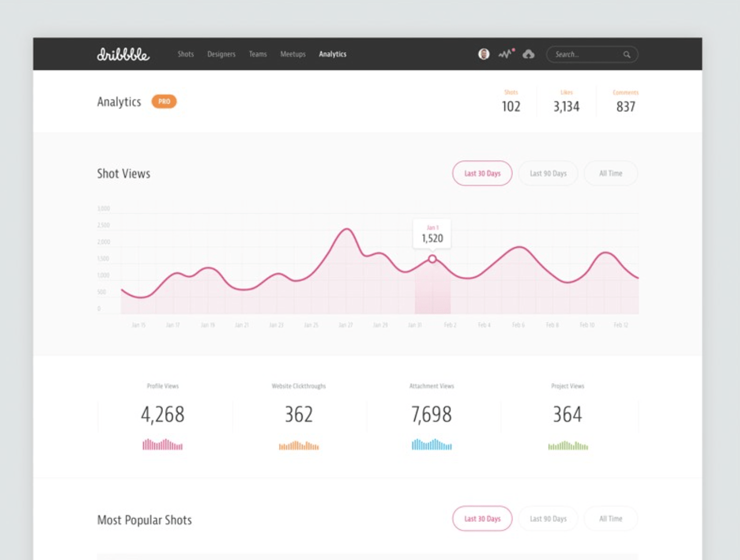Open the activity pulse icon

(506, 54)
